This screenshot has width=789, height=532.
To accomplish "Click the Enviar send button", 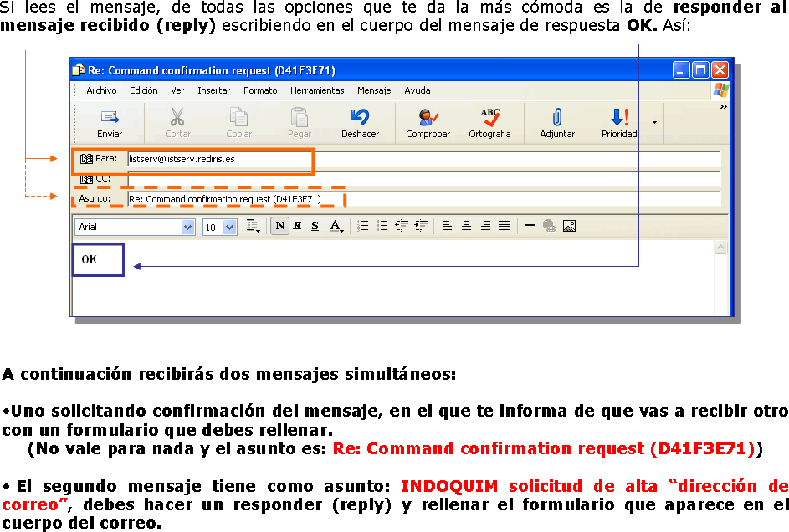I will [110, 123].
